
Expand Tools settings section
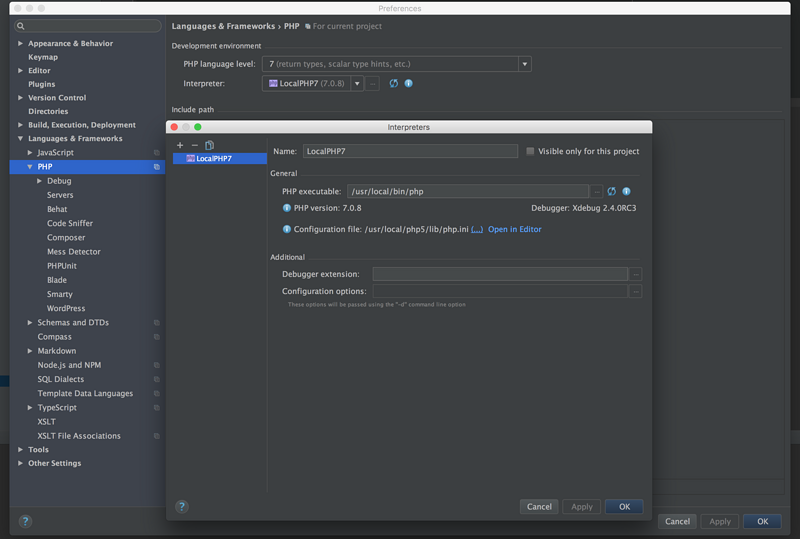[x=20, y=450]
